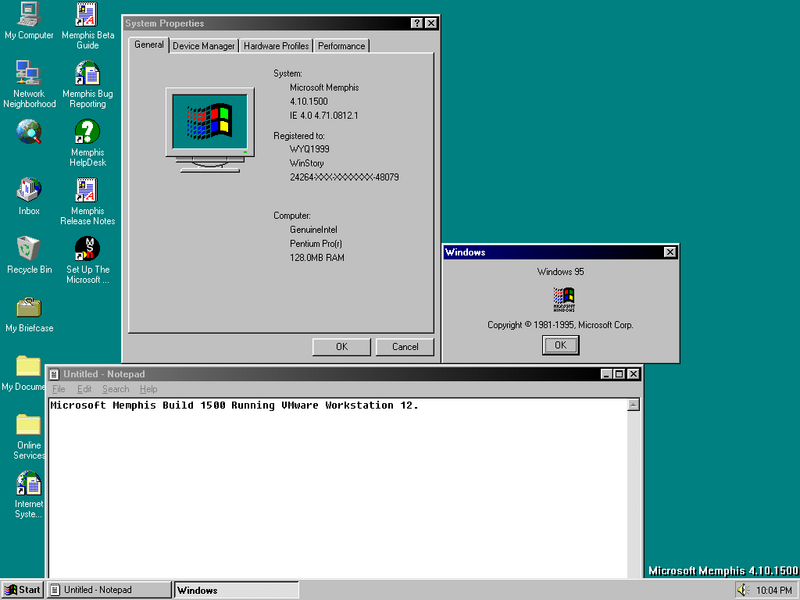800x600 pixels.
Task: Switch to the Device Manager tab
Action: tap(204, 46)
